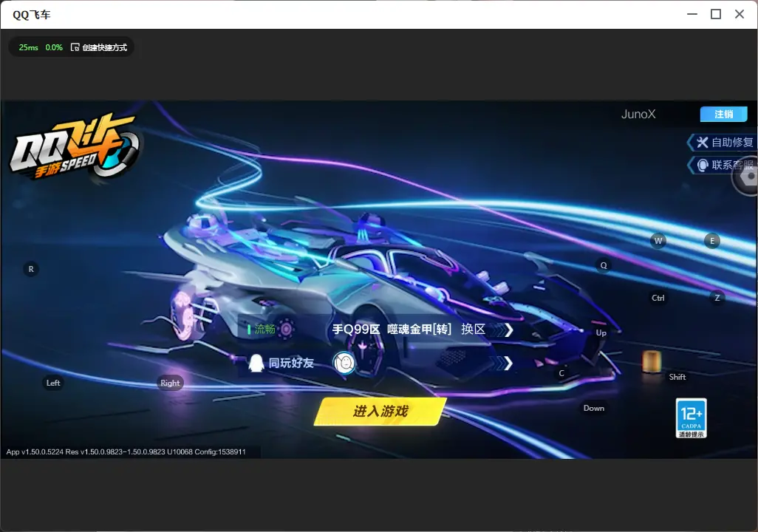Click the yellow 进入游戏 enter game button
Viewport: 758px width, 532px height.
(380, 412)
